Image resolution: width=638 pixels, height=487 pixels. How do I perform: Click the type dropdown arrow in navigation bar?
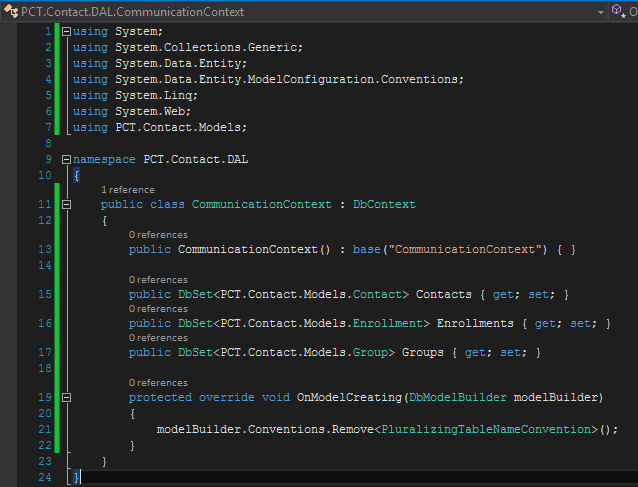coord(600,11)
